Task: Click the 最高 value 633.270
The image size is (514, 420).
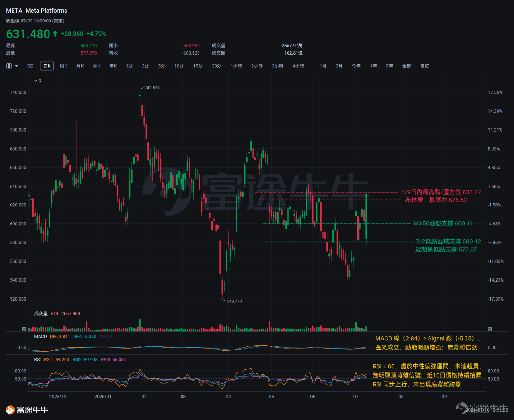Action: (89, 46)
